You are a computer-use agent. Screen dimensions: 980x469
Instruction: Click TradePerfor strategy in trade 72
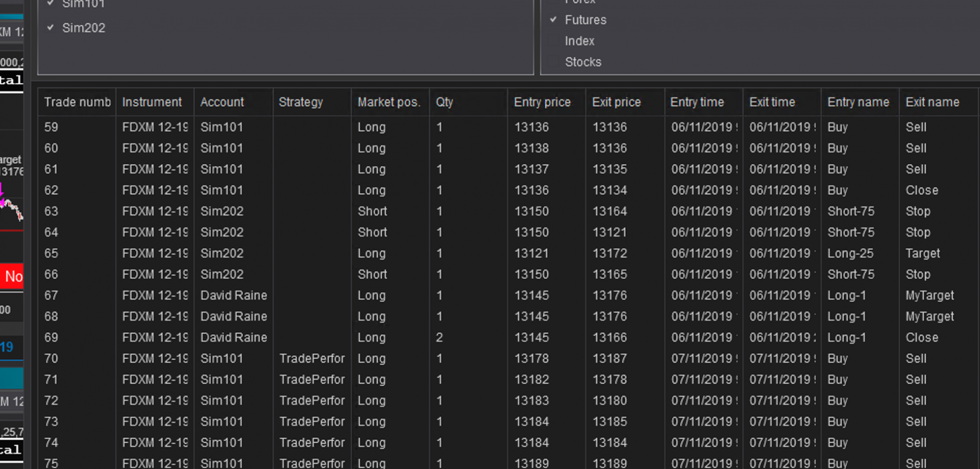click(x=312, y=401)
